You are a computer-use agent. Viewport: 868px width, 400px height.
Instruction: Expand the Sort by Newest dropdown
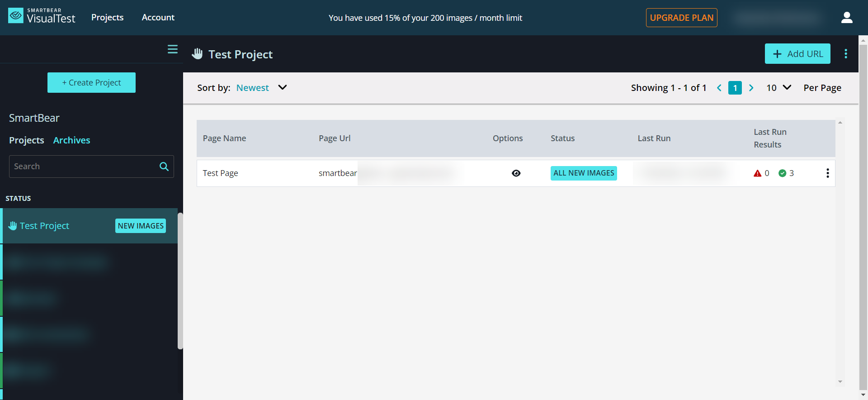point(282,87)
